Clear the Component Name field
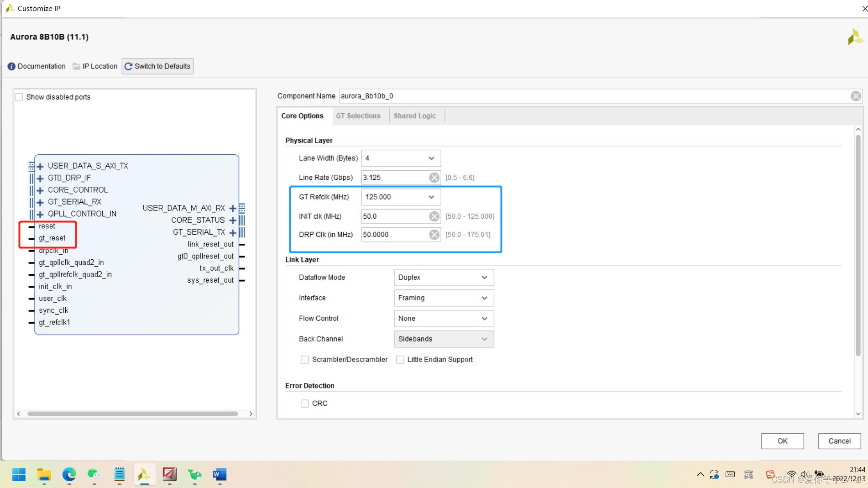 coord(856,96)
